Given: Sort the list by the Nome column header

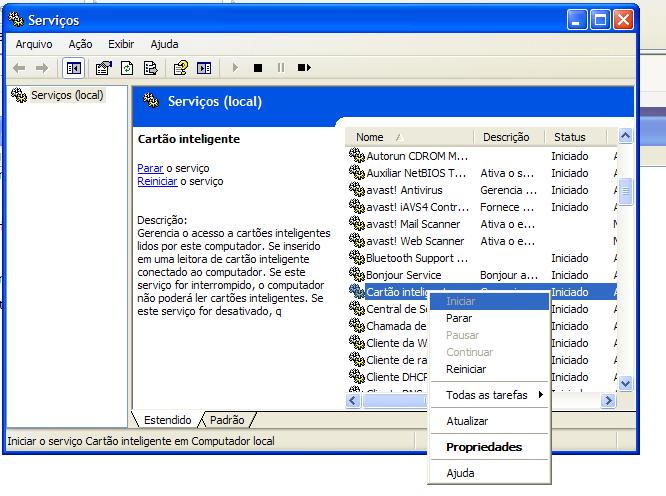Looking at the screenshot, I should [x=410, y=137].
